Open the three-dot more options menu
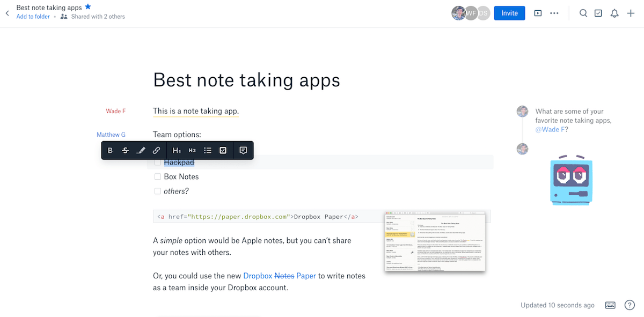Viewport: 644px width, 317px height. [x=555, y=13]
